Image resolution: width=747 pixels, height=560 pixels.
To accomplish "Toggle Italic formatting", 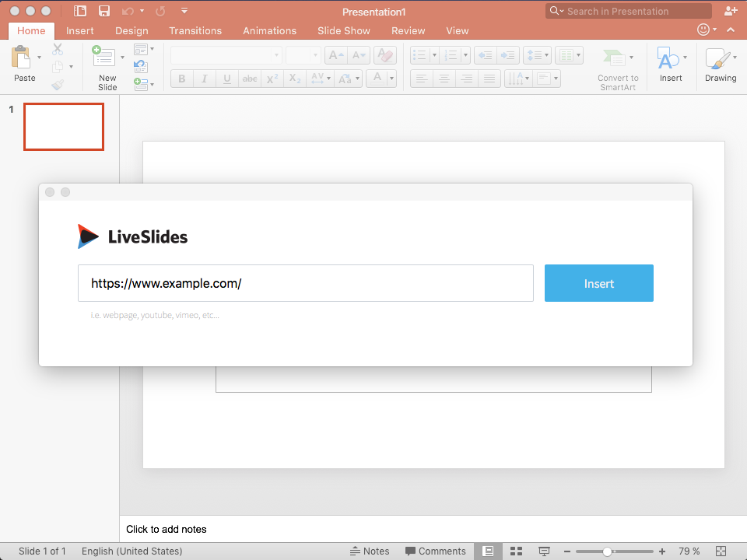I will pos(205,79).
